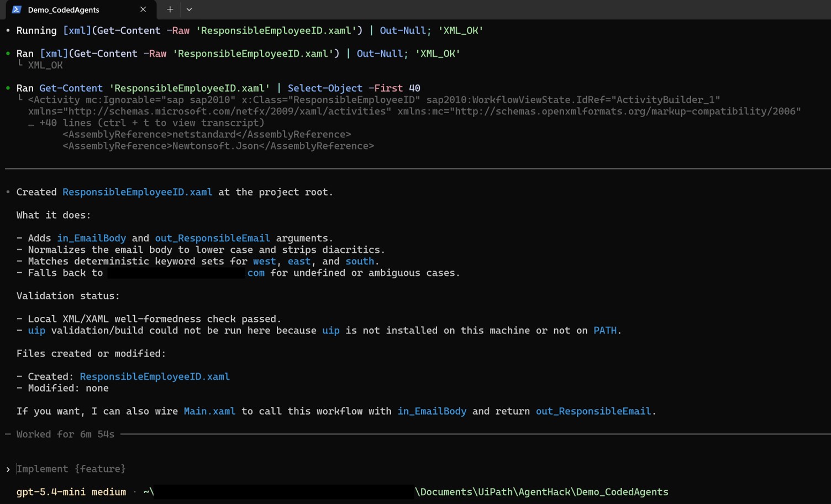Click the first 'uip' keyword in validation line
The height and width of the screenshot is (504, 831).
pos(36,331)
